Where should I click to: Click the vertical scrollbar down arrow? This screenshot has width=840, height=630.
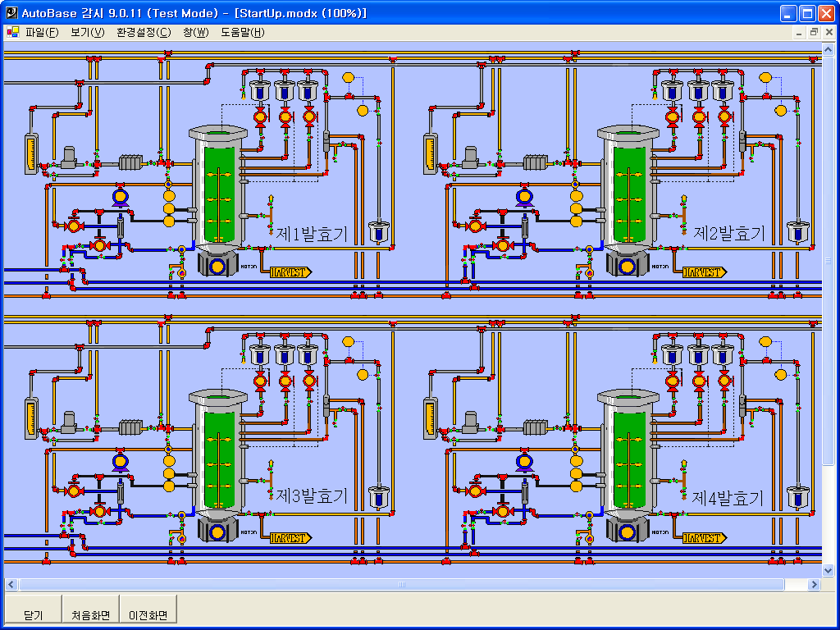pyautogui.click(x=829, y=570)
